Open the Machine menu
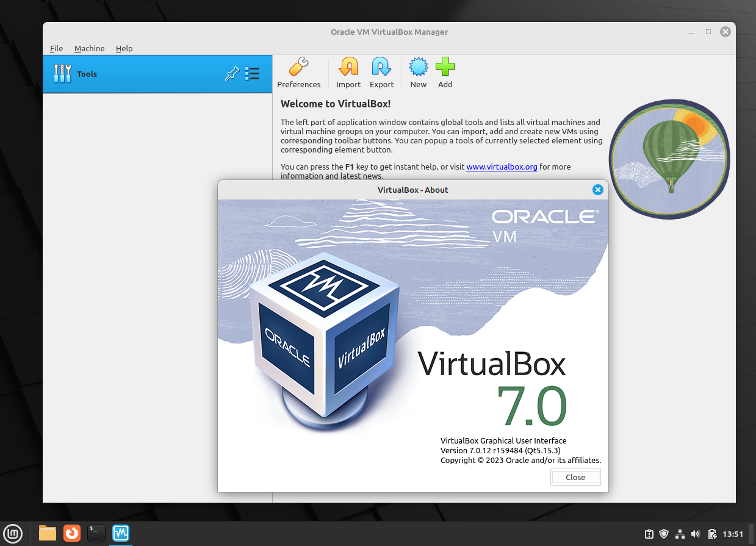This screenshot has height=546, width=756. pos(89,48)
